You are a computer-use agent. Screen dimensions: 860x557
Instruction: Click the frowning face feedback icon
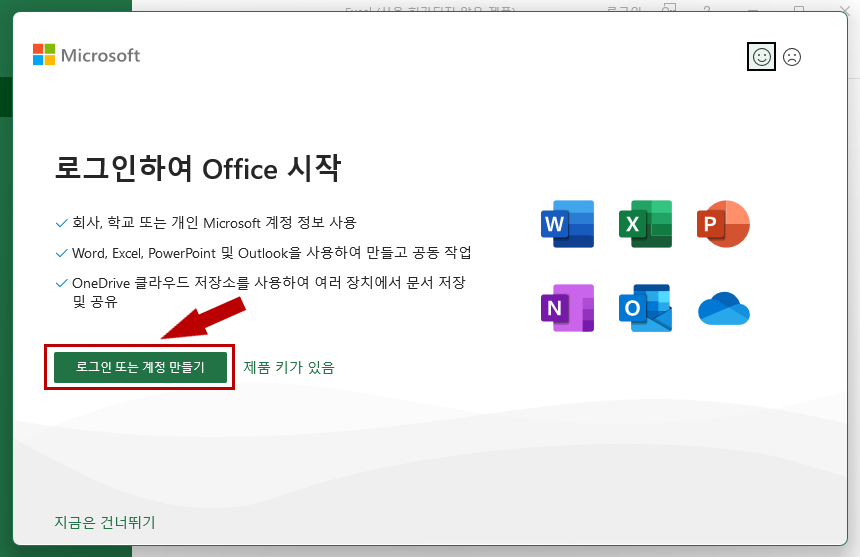791,57
